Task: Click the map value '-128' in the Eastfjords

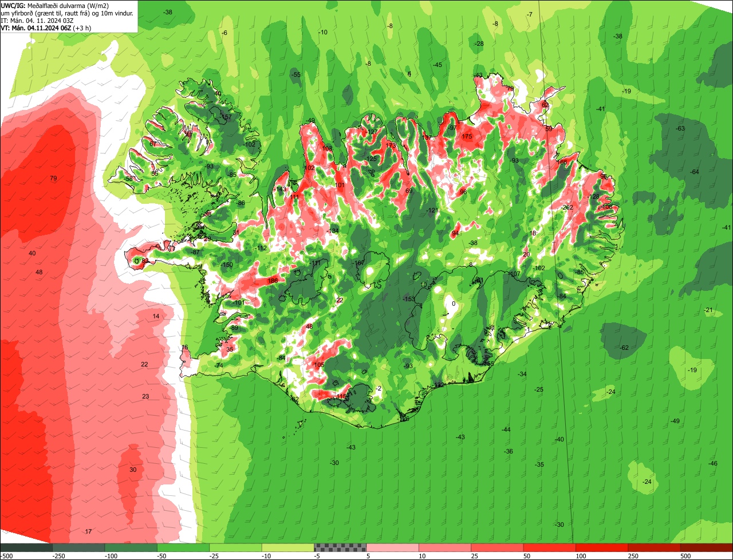Action: pos(593,196)
